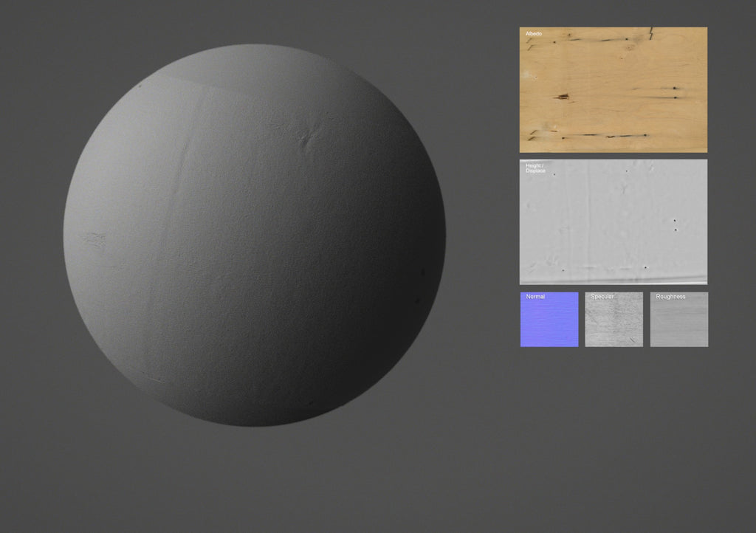Open the Roughness map thumbnail
This screenshot has width=756, height=533.
coord(678,319)
